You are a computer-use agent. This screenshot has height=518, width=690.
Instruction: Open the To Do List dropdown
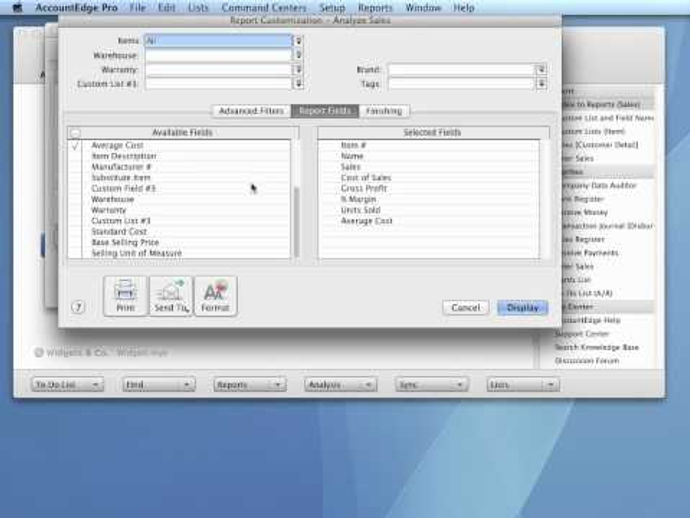coord(67,385)
